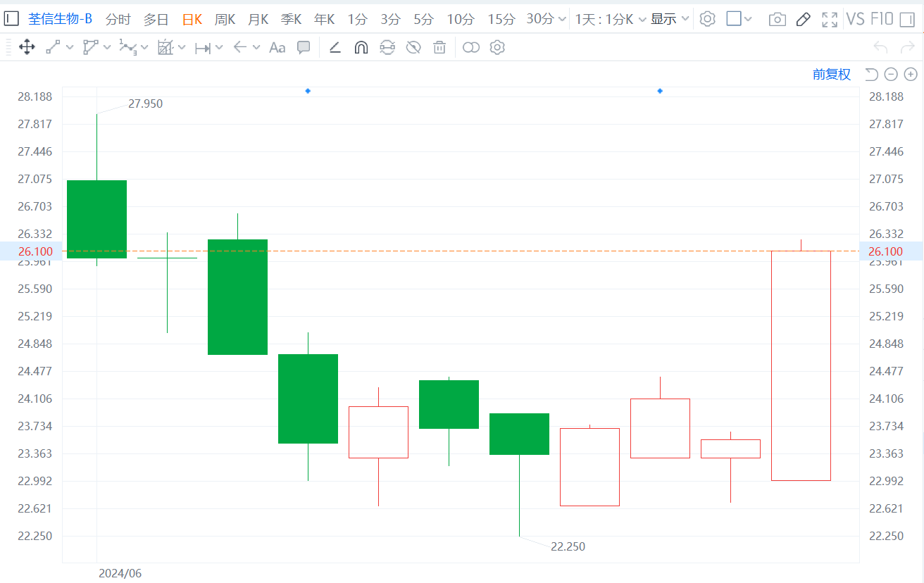The image size is (924, 583).
Task: Open the 显示 display dropdown
Action: [x=670, y=20]
